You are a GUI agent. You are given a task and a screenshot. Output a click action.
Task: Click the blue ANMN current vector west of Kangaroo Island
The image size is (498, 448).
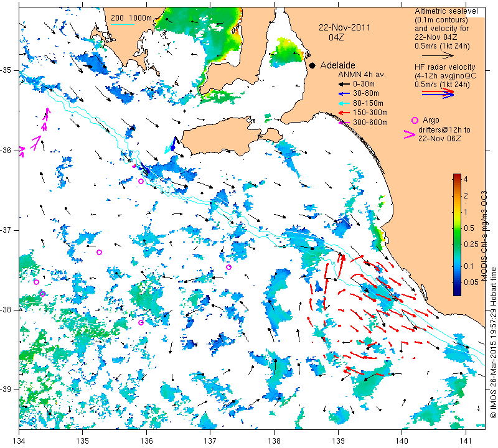tap(173, 144)
